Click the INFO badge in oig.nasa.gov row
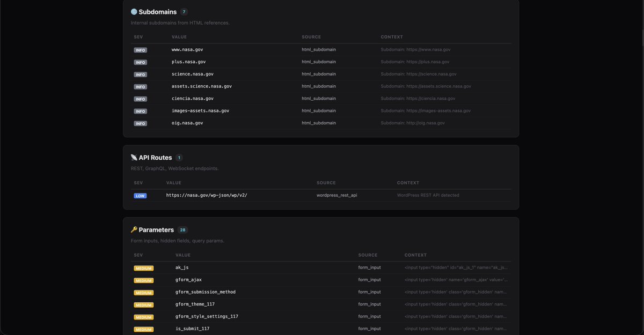 click(x=141, y=123)
